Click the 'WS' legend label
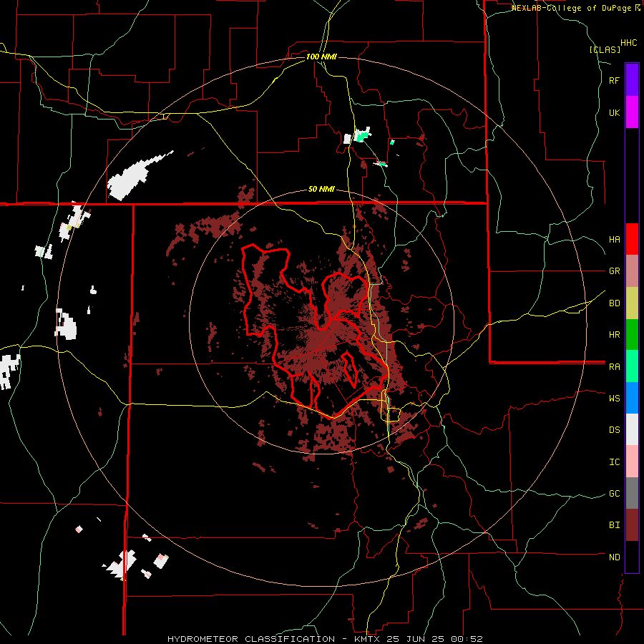Screen dimensions: 644x644 point(614,399)
